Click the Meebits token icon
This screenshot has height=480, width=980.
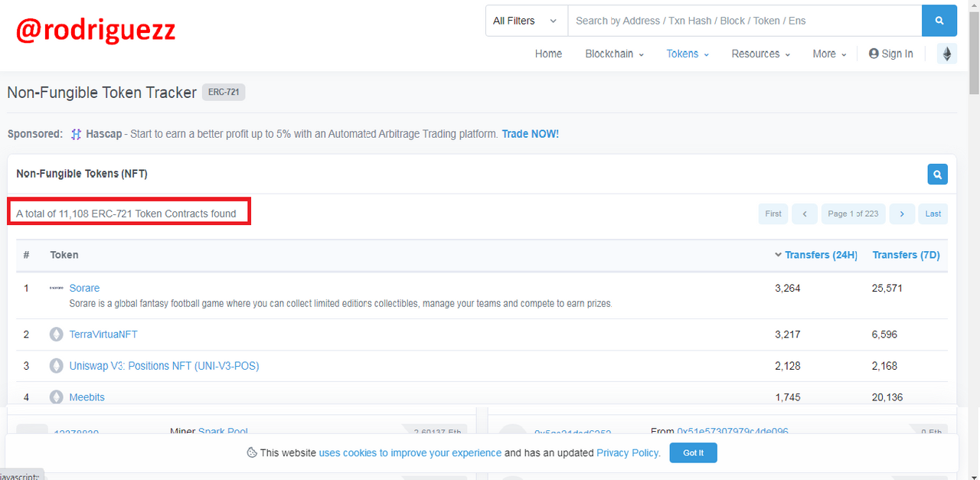pos(56,397)
